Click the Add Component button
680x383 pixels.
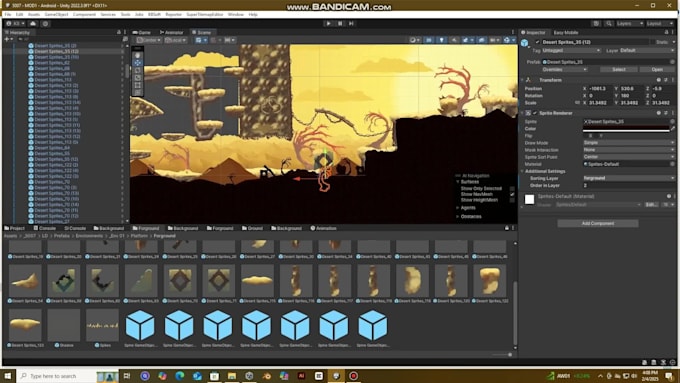(598, 223)
